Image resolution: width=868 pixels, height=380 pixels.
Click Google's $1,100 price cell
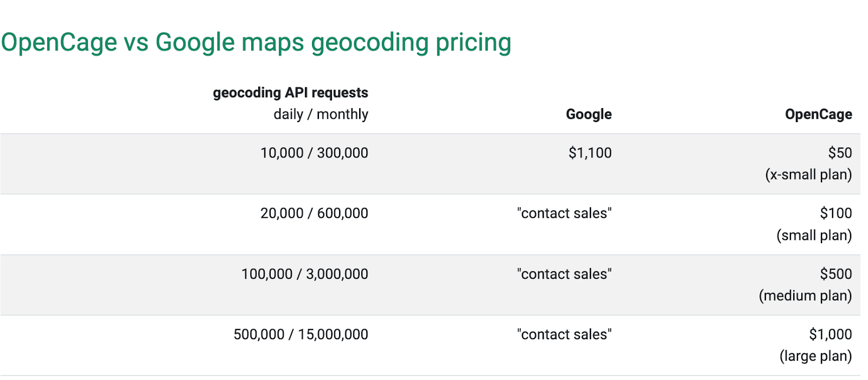[x=590, y=153]
